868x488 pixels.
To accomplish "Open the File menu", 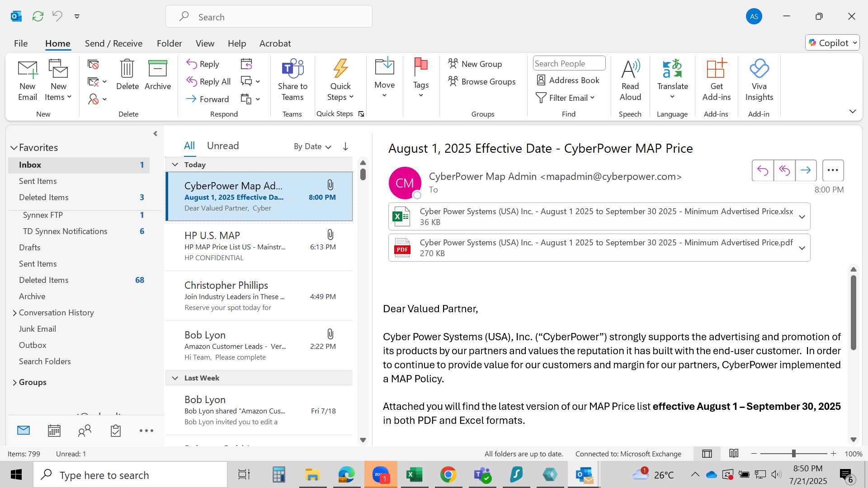I will click(21, 43).
